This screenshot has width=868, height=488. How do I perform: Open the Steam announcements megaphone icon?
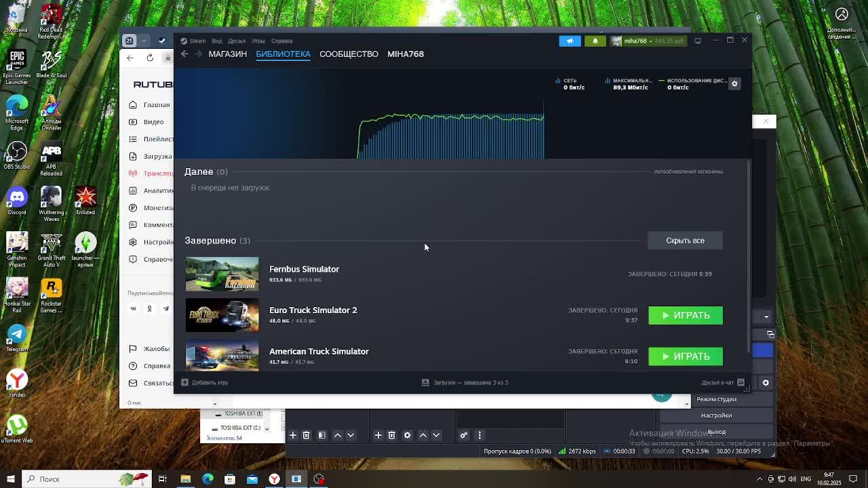(570, 41)
